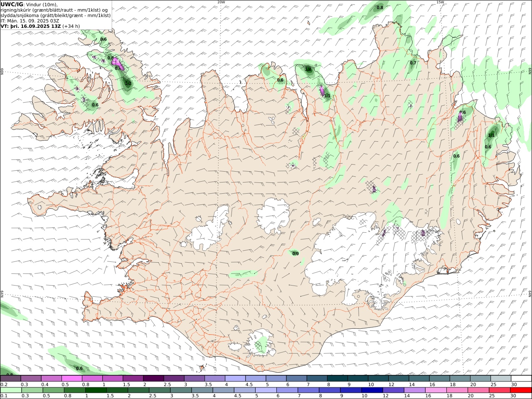Screen dimensions: 532x399
Task: Pick the darkest green swatch labeled 1 in rain legend
Action: click(96, 390)
